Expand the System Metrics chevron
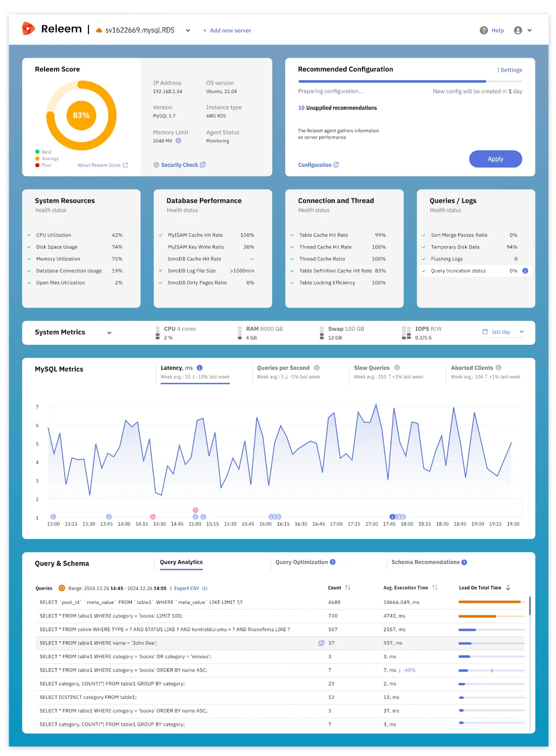The height and width of the screenshot is (756, 556). pyautogui.click(x=109, y=333)
